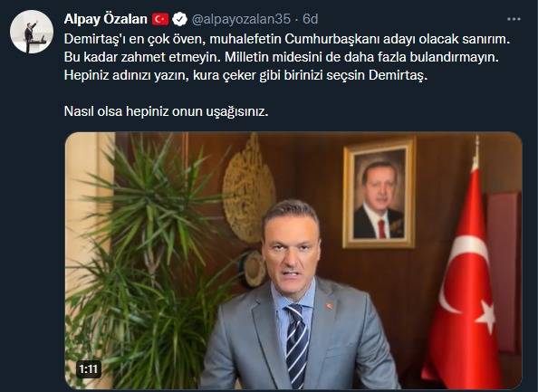
Task: Click the 1:11 video duration badge
Action: point(89,369)
